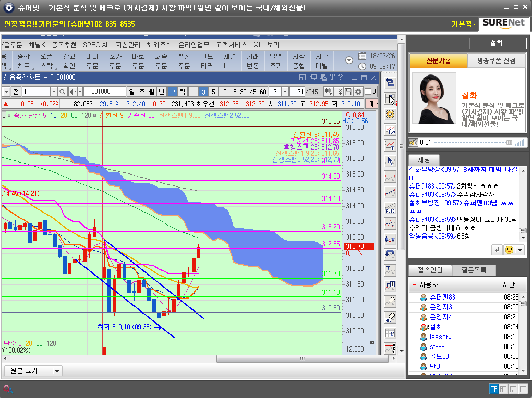Select the horizontal line drawing tool

[x=390, y=177]
